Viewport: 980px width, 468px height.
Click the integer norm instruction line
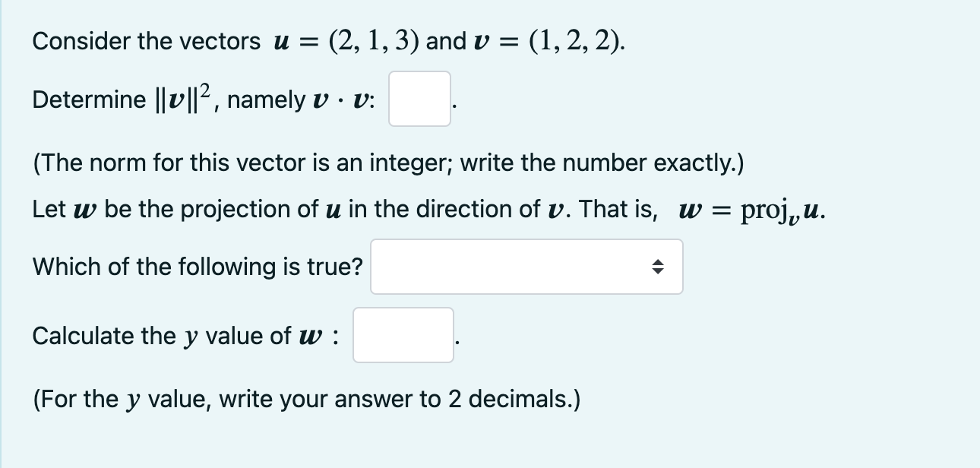click(387, 163)
